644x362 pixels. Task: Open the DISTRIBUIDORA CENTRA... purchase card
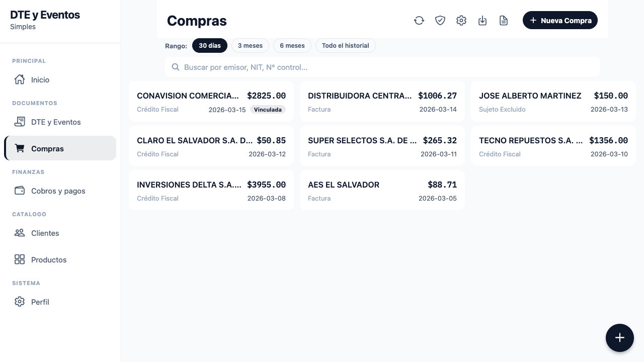click(382, 102)
